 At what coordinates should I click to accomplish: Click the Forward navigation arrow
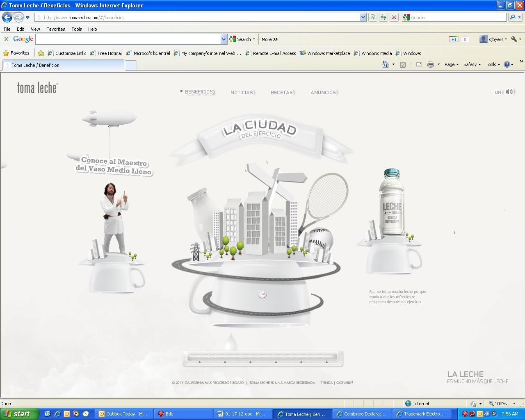coord(18,17)
